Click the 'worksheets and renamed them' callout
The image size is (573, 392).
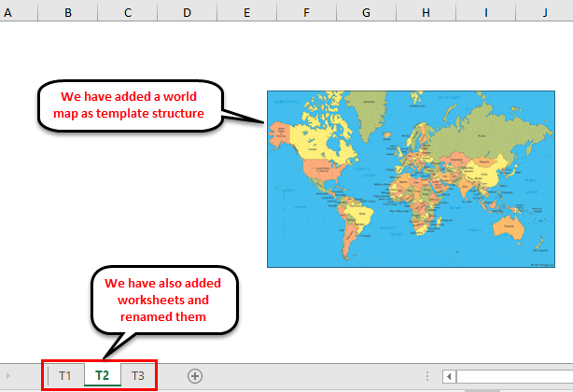coord(163,301)
